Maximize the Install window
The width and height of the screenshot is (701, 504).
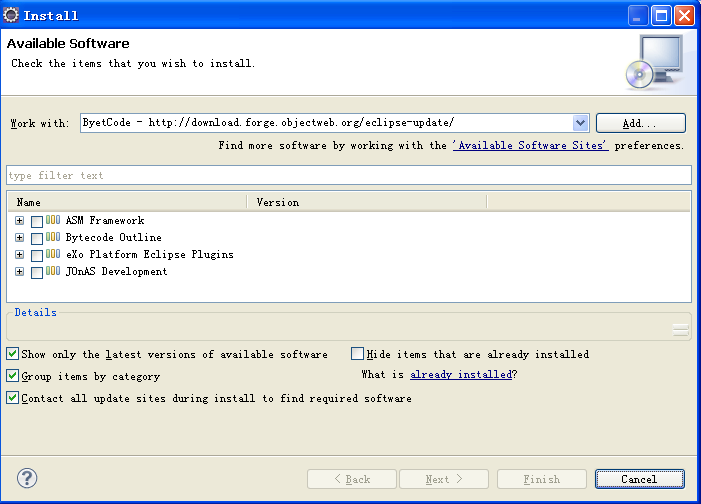tap(661, 16)
